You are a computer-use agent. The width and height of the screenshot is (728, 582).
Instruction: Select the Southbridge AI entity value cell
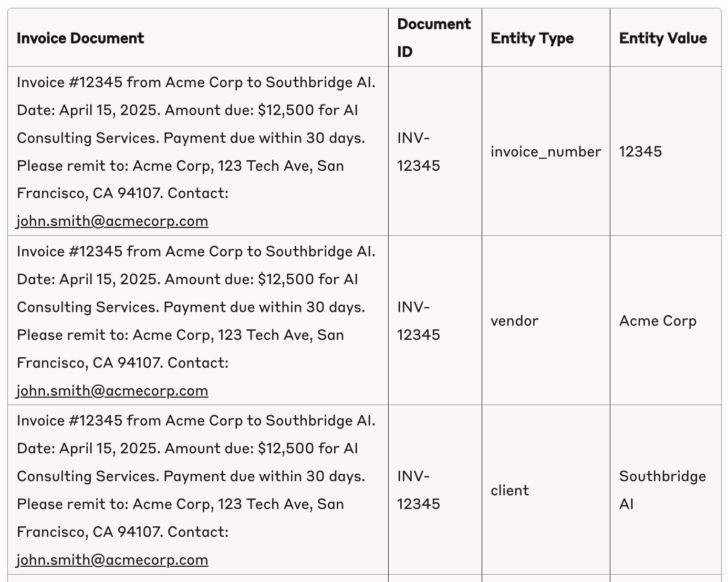tap(662, 490)
